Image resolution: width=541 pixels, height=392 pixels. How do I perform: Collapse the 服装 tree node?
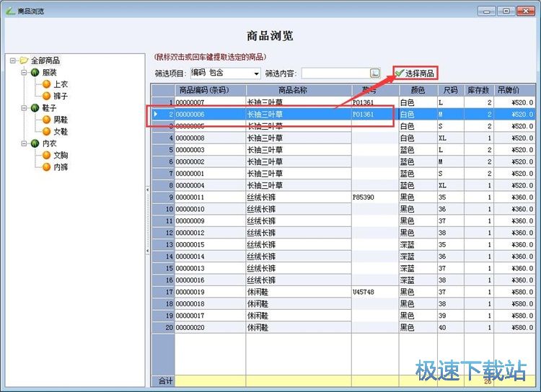point(24,72)
